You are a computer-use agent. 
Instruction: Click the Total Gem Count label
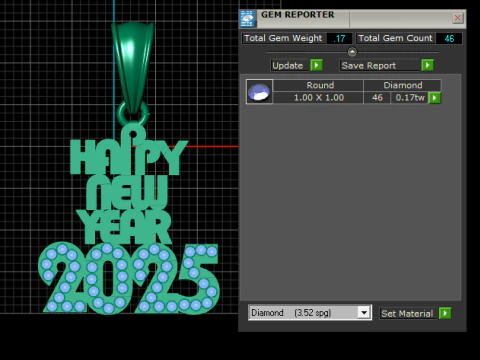pos(395,38)
